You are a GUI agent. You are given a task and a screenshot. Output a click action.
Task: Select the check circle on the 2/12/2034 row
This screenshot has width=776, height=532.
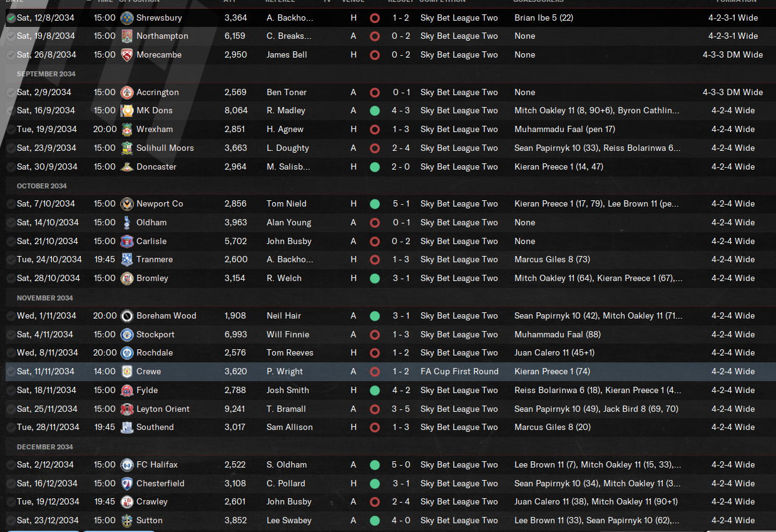coord(11,465)
